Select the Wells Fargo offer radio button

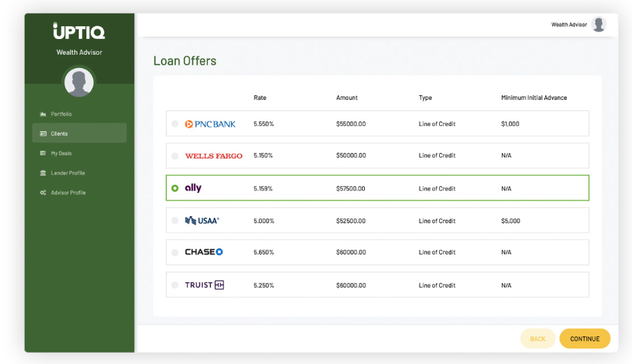click(x=175, y=155)
